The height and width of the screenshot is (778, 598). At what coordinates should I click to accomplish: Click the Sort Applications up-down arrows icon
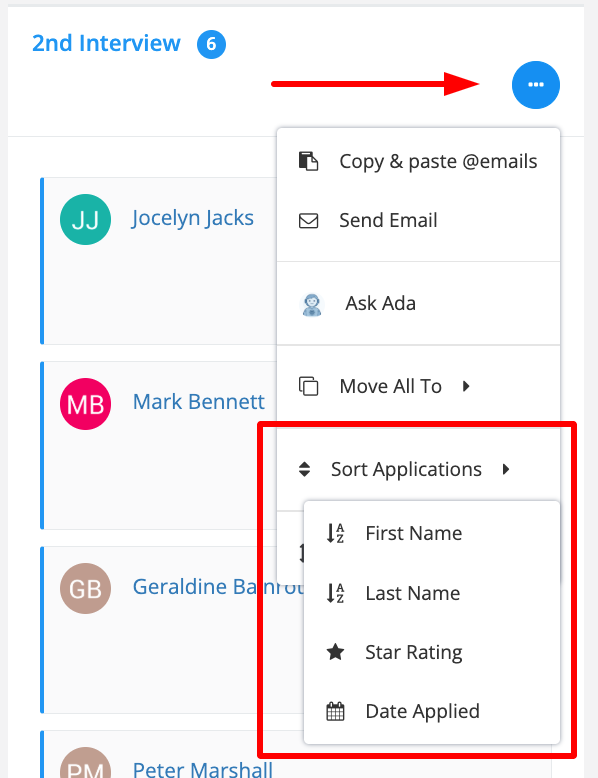tap(304, 469)
